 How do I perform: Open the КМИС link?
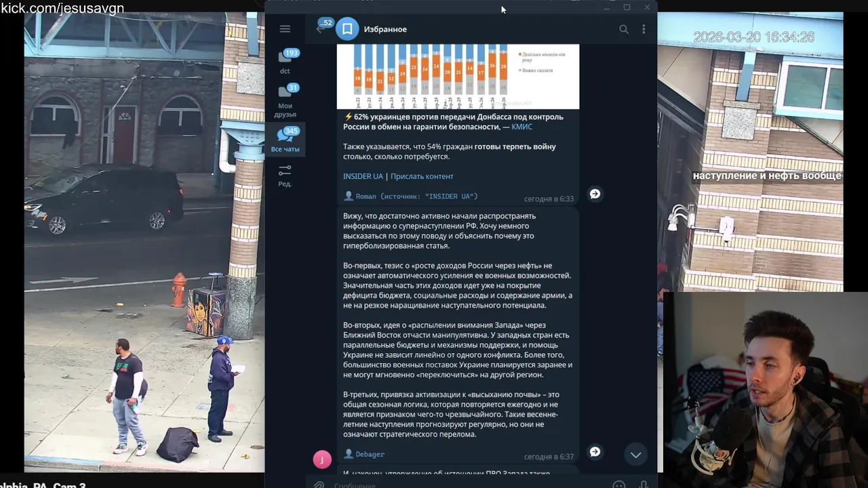point(521,127)
